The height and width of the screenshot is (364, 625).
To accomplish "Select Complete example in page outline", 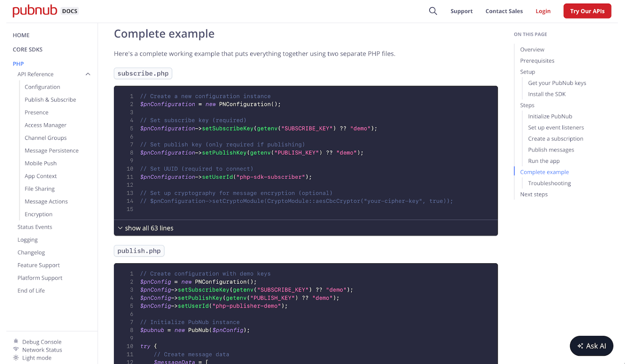I will tap(545, 172).
